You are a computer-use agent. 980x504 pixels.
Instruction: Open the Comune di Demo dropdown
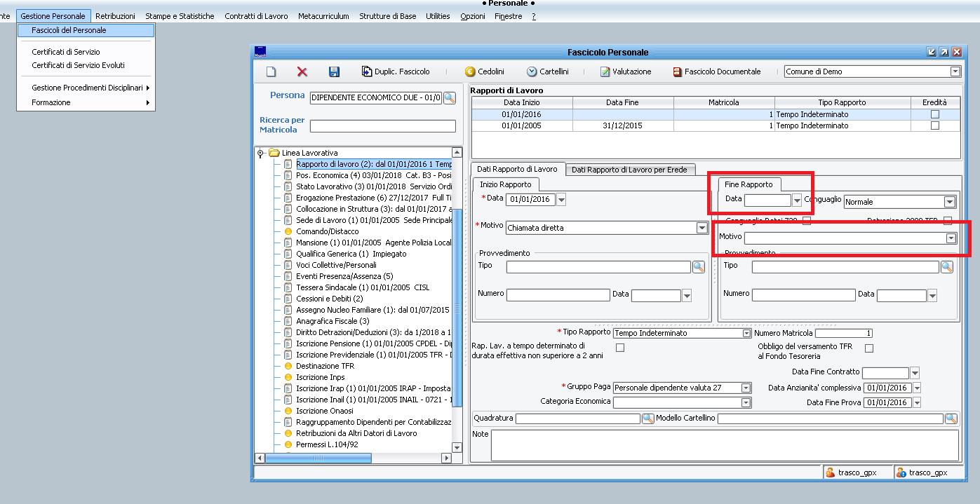[955, 71]
